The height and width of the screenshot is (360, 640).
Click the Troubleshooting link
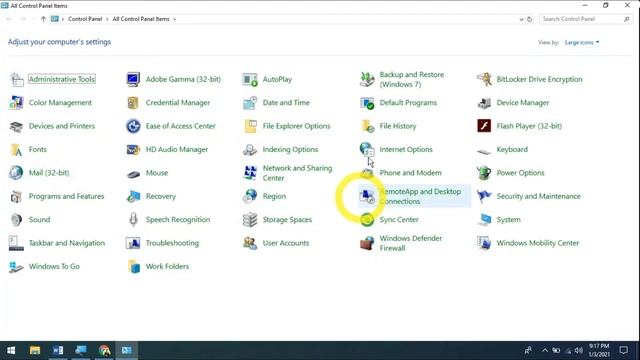(172, 243)
